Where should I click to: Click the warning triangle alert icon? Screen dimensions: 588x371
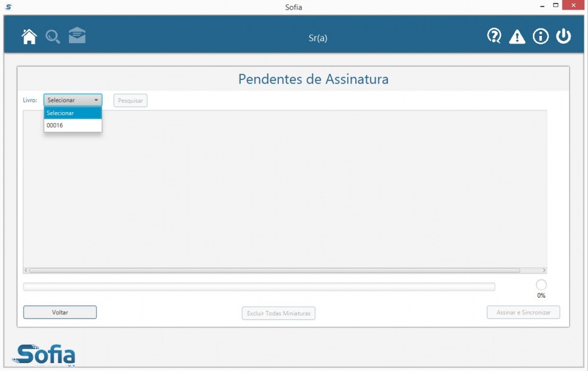[x=517, y=37]
